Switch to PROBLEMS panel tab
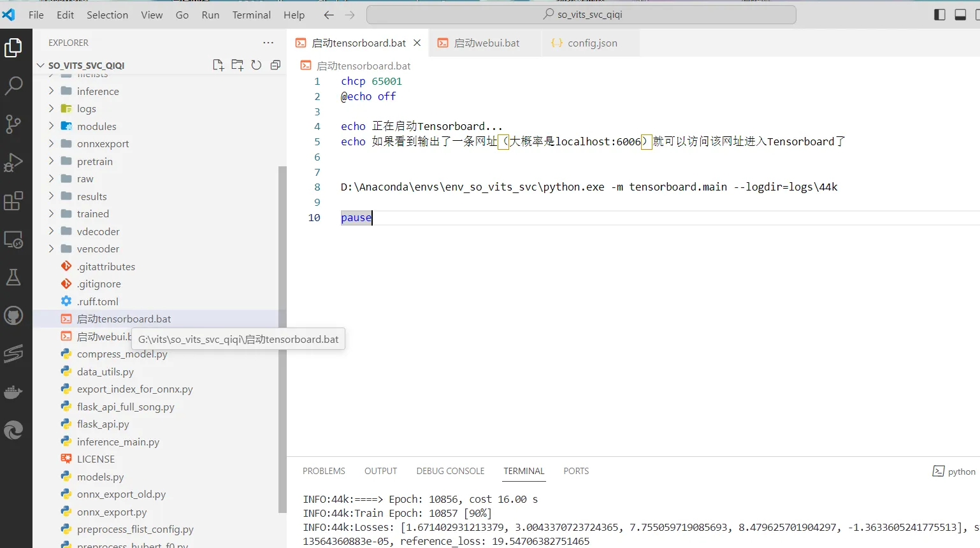 324,471
